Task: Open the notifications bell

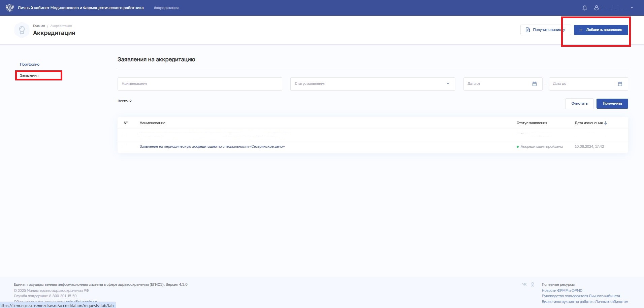Action: point(585,8)
